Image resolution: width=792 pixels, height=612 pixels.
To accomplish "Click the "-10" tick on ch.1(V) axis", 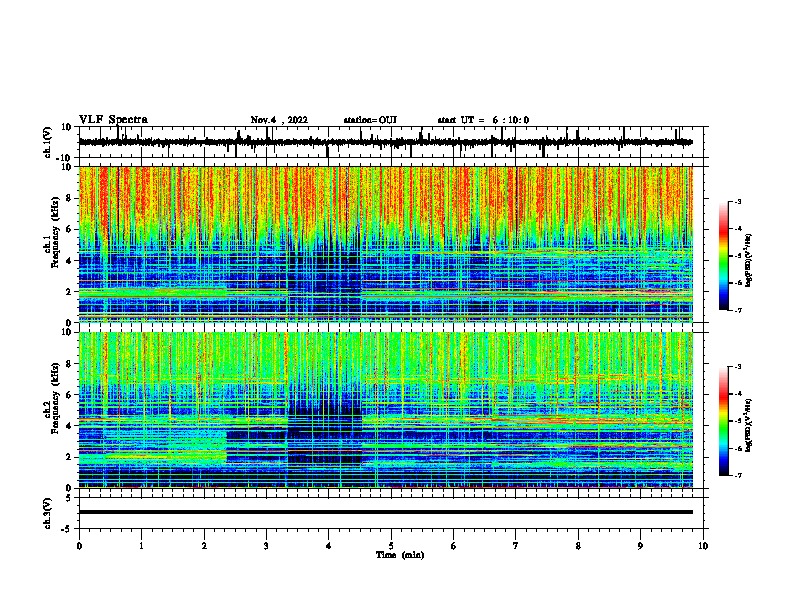I will point(65,158).
